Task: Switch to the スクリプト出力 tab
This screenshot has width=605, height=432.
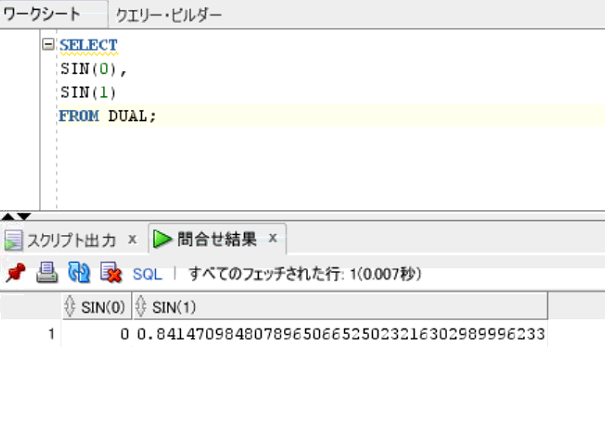Action: [70, 240]
